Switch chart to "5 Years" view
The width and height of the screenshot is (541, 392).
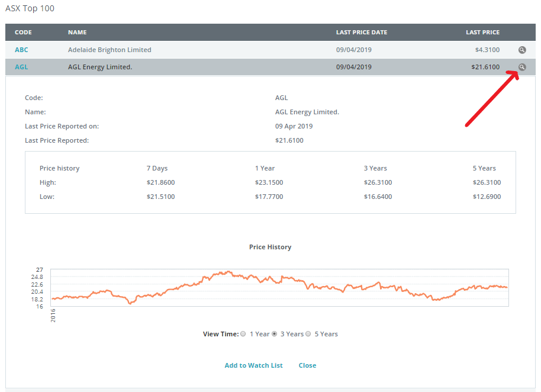(x=308, y=333)
